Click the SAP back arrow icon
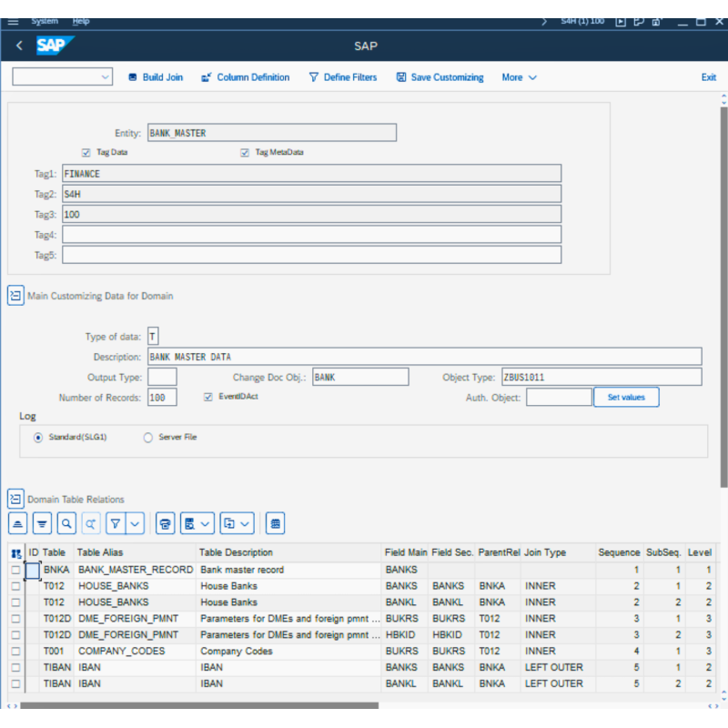This screenshot has height=728, width=728. pos(19,45)
